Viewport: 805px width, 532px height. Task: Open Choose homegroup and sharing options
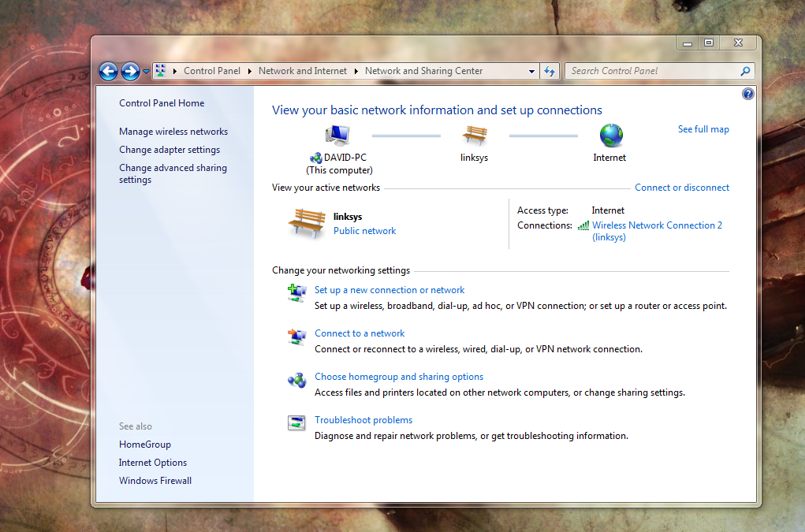pyautogui.click(x=399, y=377)
